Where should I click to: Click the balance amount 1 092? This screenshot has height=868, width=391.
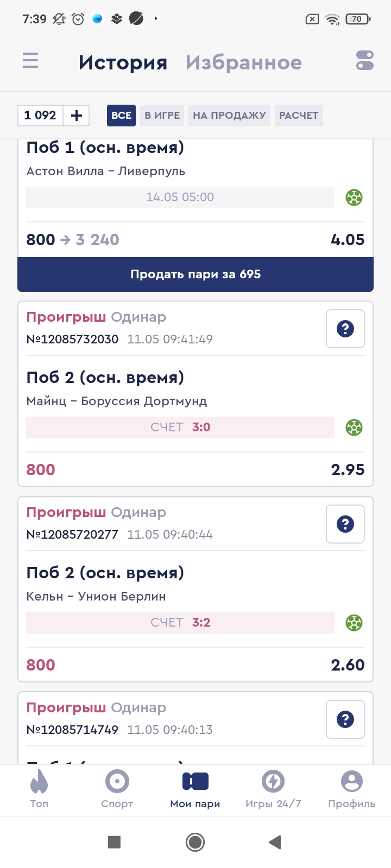[x=40, y=115]
